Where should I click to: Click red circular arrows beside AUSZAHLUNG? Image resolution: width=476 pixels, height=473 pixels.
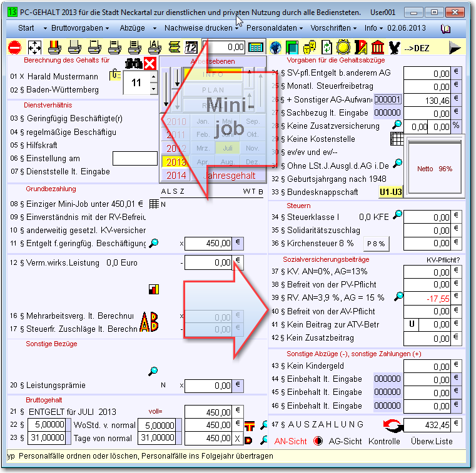click(393, 426)
